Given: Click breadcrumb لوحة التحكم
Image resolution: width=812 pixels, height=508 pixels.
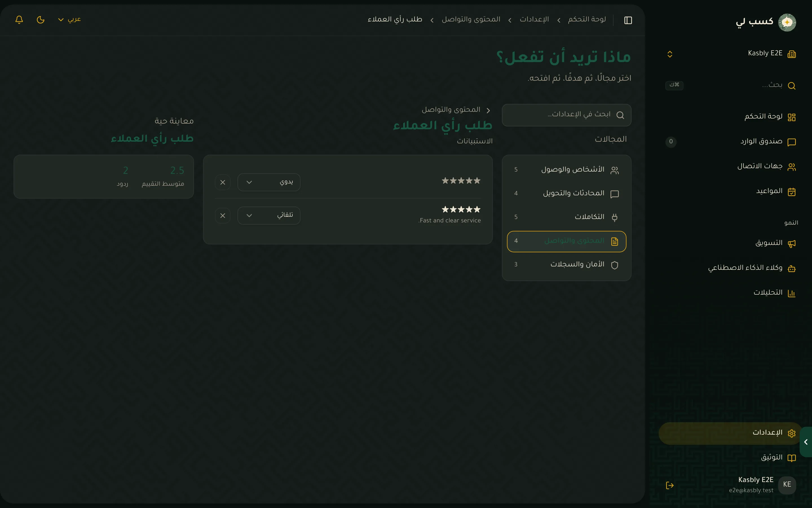Looking at the screenshot, I should pos(587,19).
